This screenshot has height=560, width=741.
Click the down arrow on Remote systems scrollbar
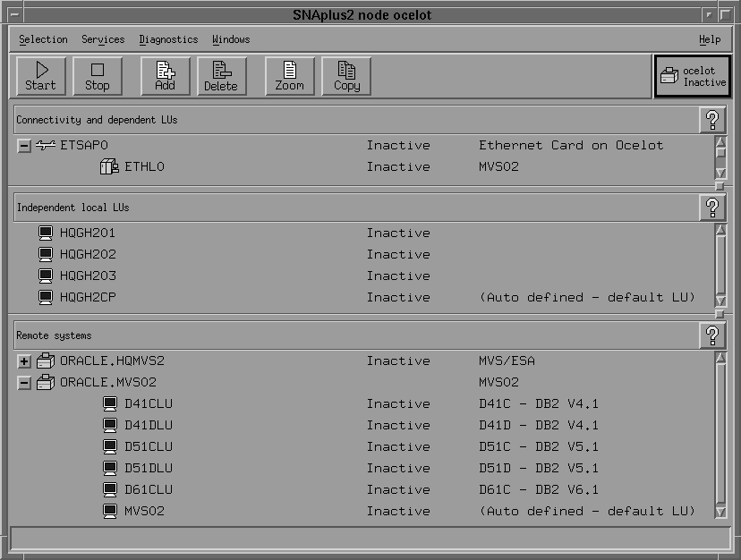coord(719,511)
